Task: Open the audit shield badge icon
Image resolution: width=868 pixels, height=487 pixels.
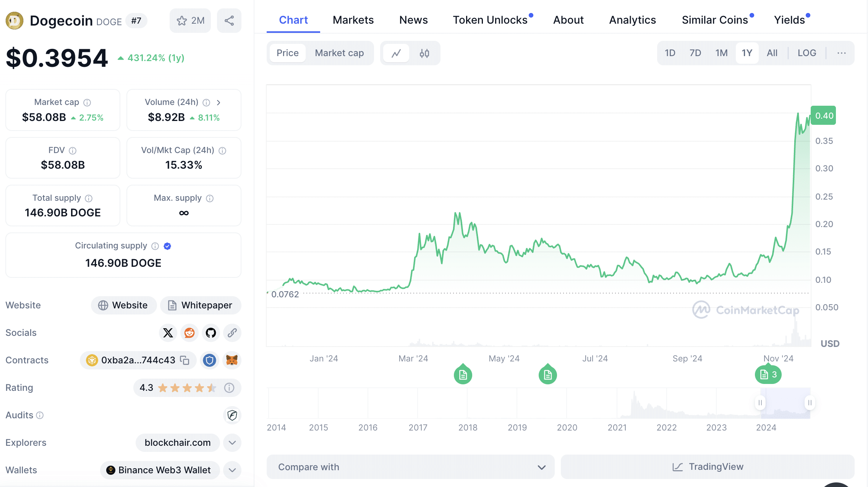Action: [232, 415]
